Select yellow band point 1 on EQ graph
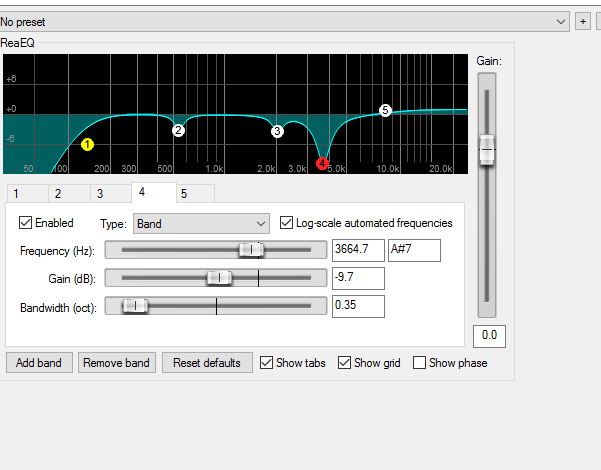Screen dimensions: 601x470 pyautogui.click(x=87, y=145)
